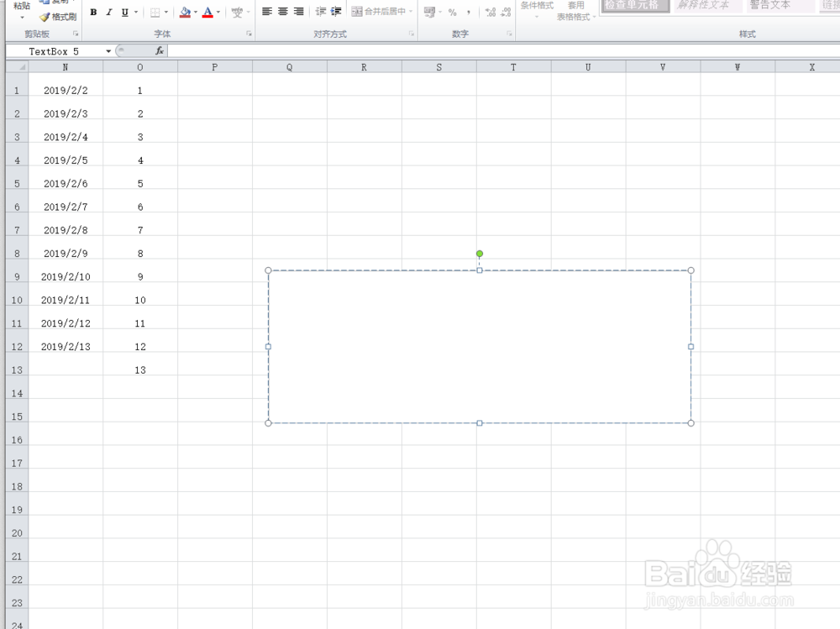Open Conditional Formatting (条件格式)
This screenshot has height=629, width=840.
(537, 11)
